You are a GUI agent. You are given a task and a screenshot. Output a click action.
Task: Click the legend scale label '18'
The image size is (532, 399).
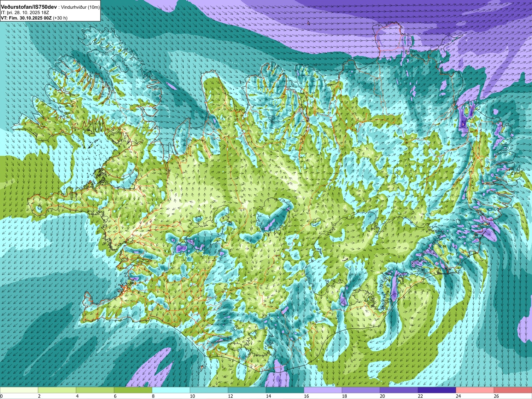[x=345, y=396]
